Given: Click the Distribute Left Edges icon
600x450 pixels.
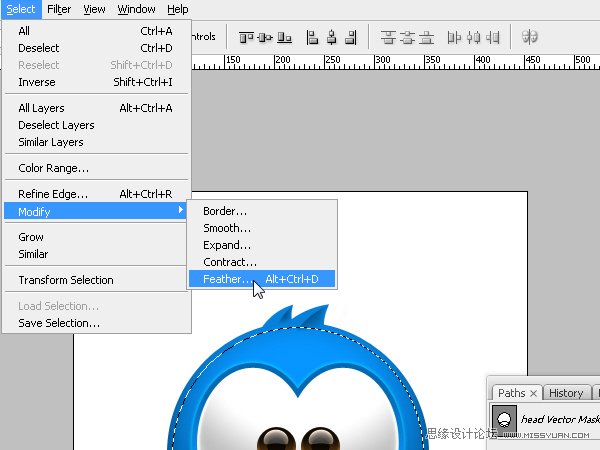Looking at the screenshot, I should [x=454, y=37].
